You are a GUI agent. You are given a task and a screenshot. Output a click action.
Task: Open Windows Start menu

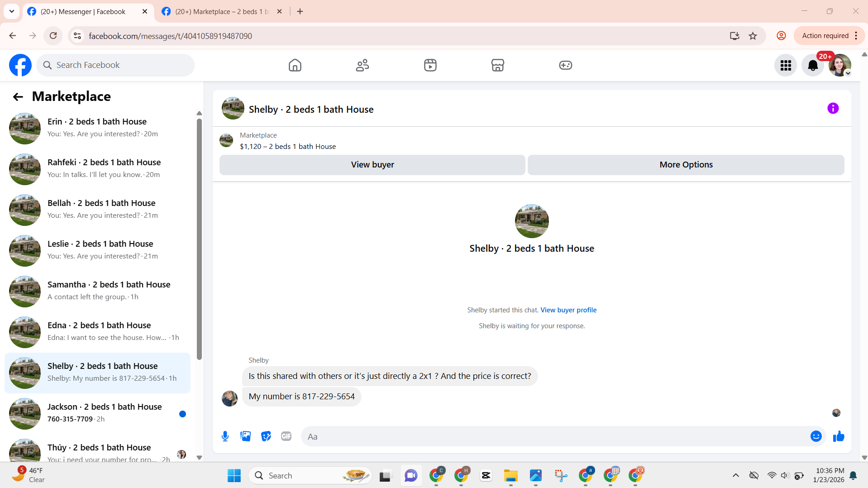(x=234, y=476)
